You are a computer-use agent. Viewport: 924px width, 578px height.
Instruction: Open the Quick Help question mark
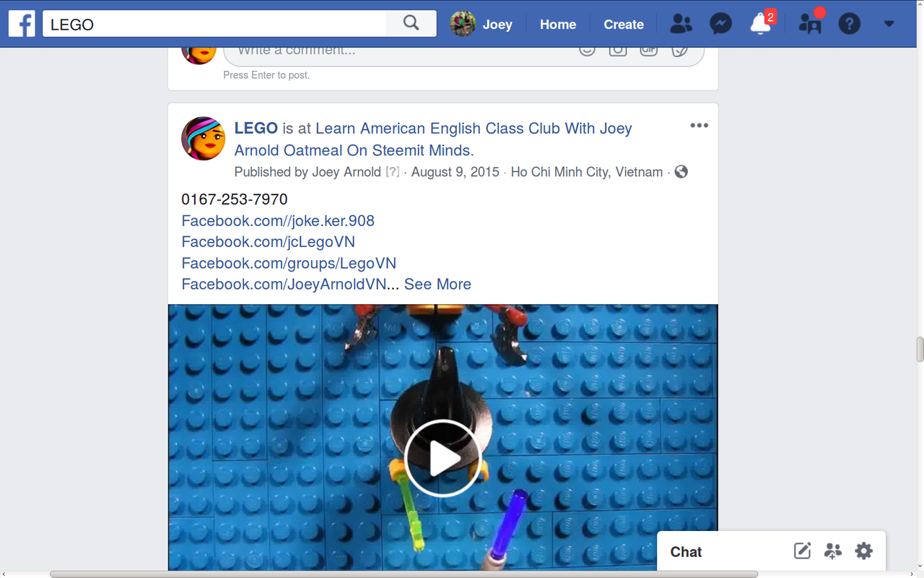pos(850,24)
